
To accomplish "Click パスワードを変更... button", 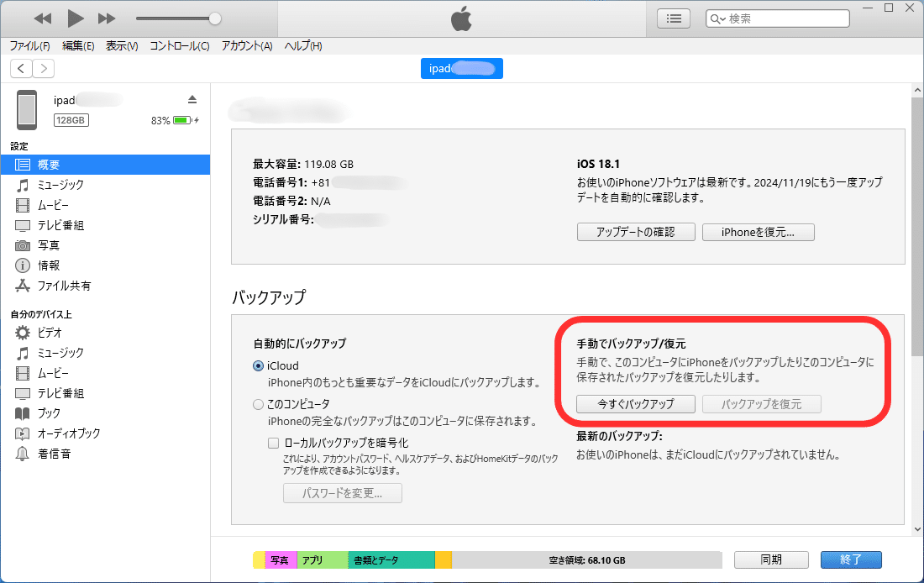I will click(343, 493).
